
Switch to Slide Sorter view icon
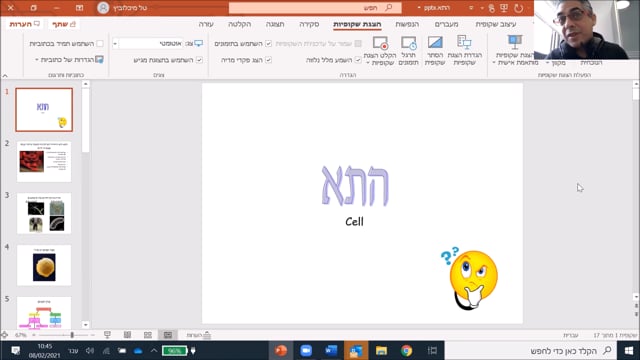click(x=148, y=335)
